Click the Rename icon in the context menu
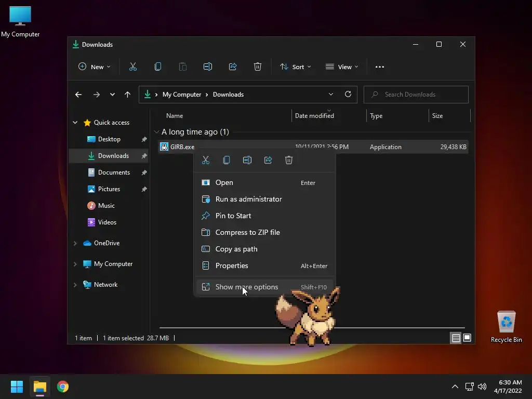Screen dimensions: 532x399 [x=247, y=160]
